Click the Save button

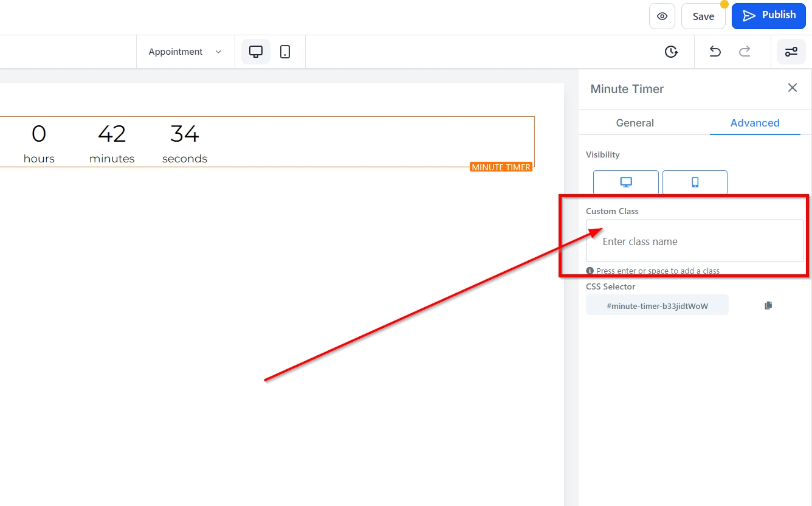pos(703,16)
